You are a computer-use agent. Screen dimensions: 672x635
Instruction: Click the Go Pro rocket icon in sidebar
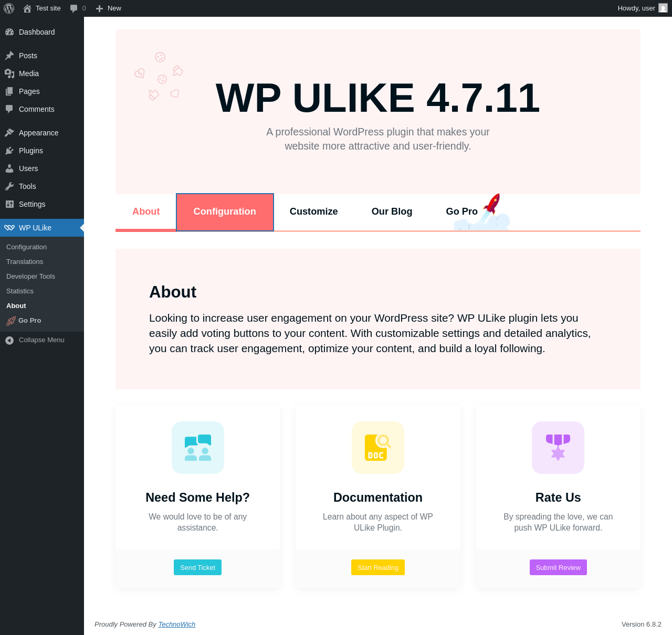click(x=11, y=321)
